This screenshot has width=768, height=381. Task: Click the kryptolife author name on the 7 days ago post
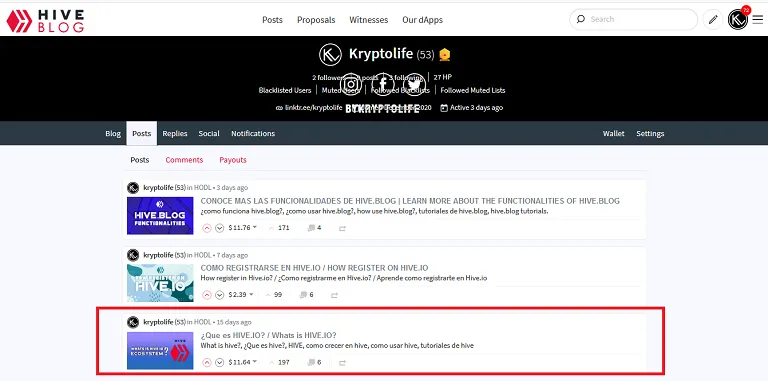(159, 255)
